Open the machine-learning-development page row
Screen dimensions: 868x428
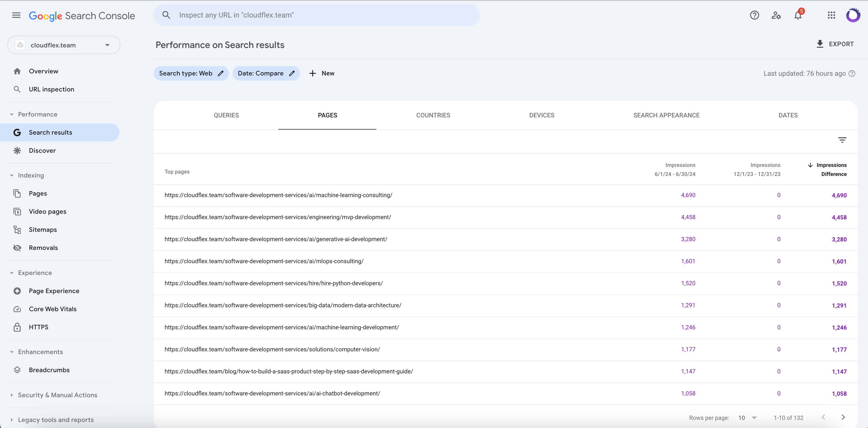click(505, 327)
